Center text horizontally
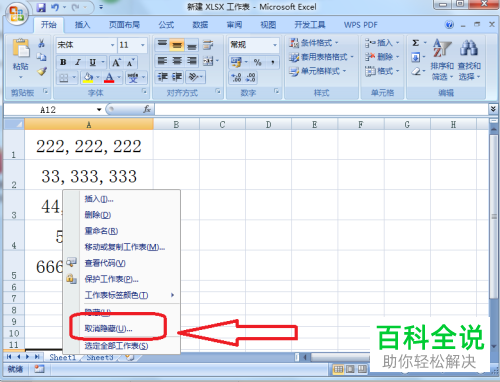The width and height of the screenshot is (500, 382). (177, 61)
